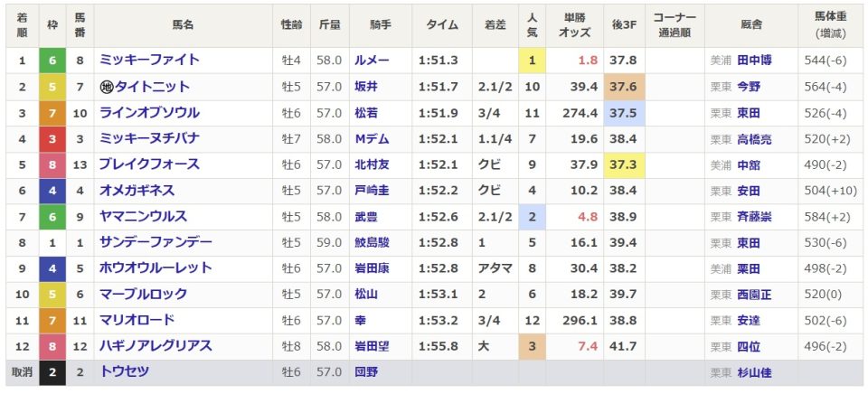Select jockey link ルメール
868x394 pixels.
point(372,61)
